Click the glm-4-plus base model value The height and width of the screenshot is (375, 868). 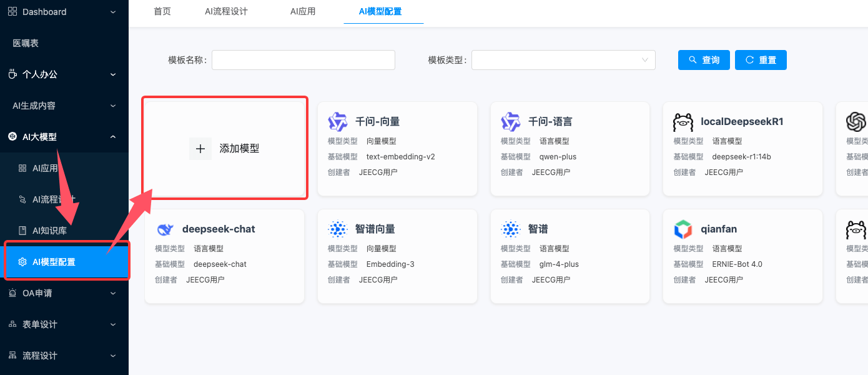click(x=560, y=264)
